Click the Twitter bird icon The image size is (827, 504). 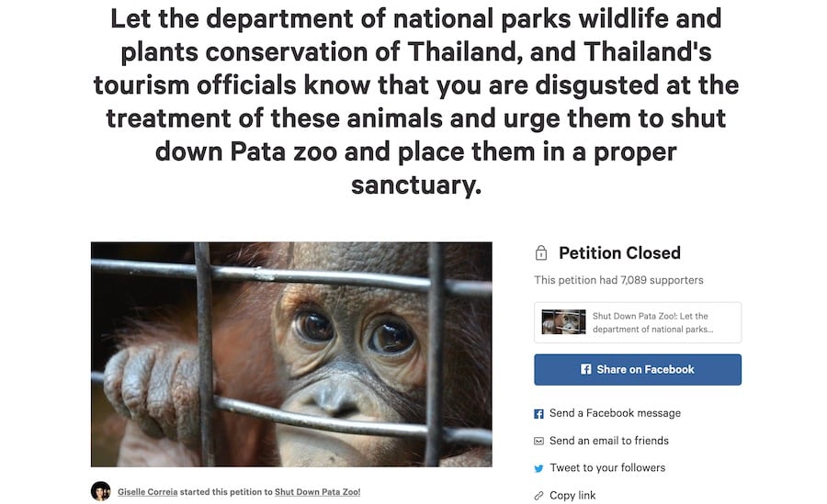click(x=539, y=468)
